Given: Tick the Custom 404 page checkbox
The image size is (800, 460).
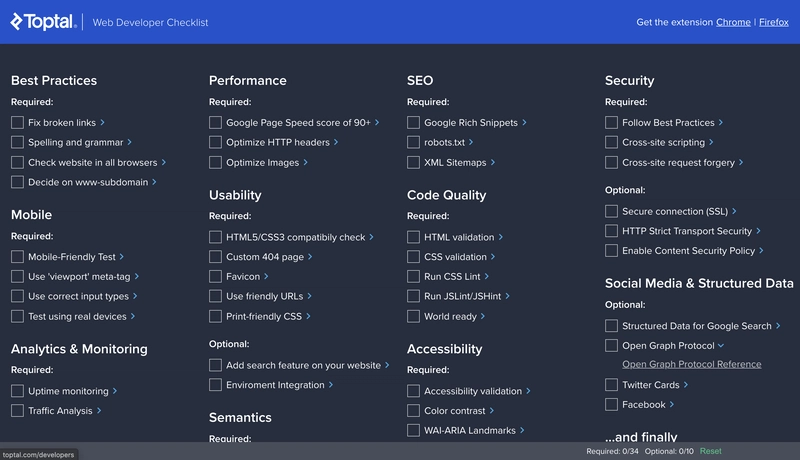Looking at the screenshot, I should click(215, 257).
